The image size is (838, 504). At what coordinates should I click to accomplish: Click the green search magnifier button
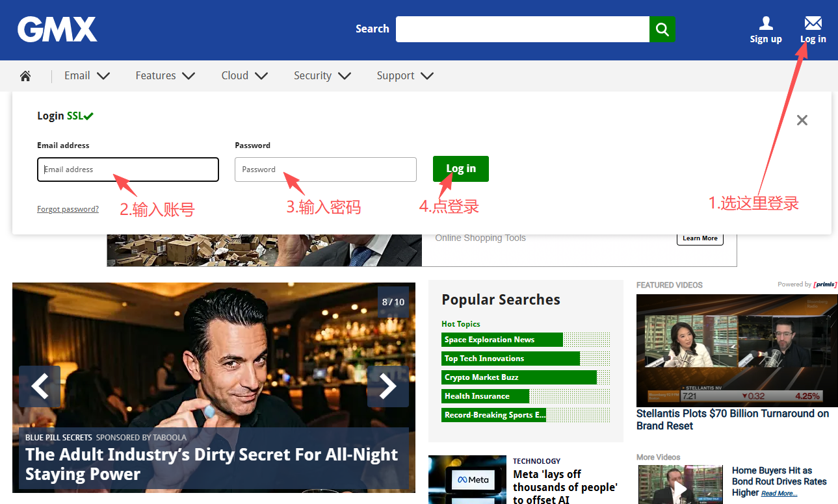(662, 29)
